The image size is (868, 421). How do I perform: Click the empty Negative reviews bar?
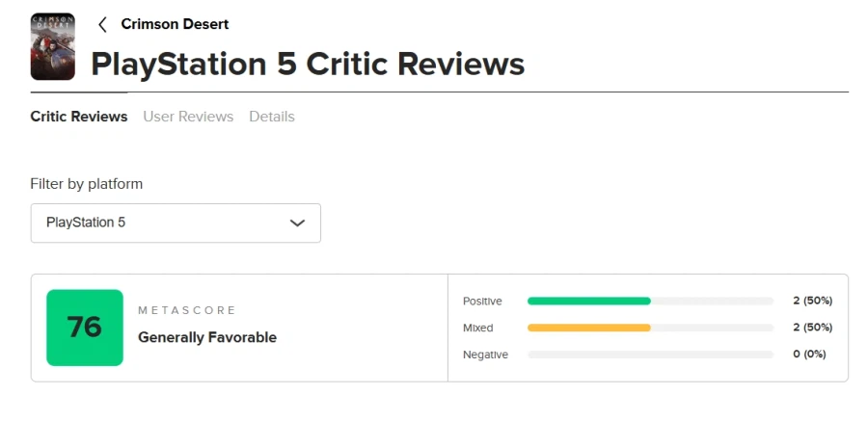650,355
